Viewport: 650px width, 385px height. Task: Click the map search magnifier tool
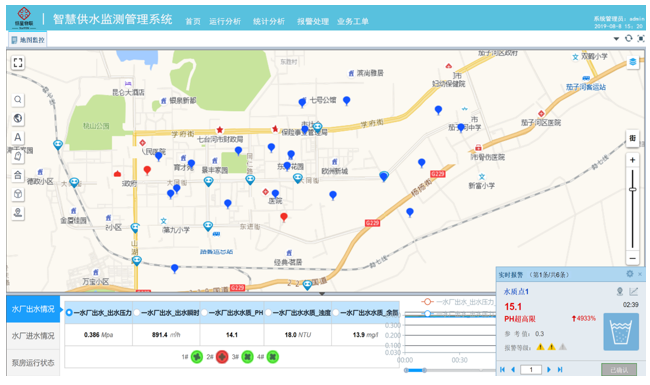coord(18,99)
